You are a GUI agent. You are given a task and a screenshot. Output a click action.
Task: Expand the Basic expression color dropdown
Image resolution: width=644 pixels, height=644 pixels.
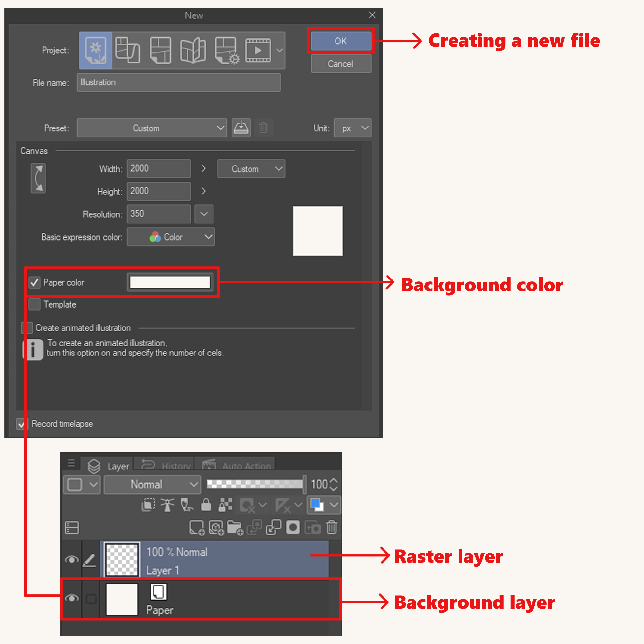170,237
